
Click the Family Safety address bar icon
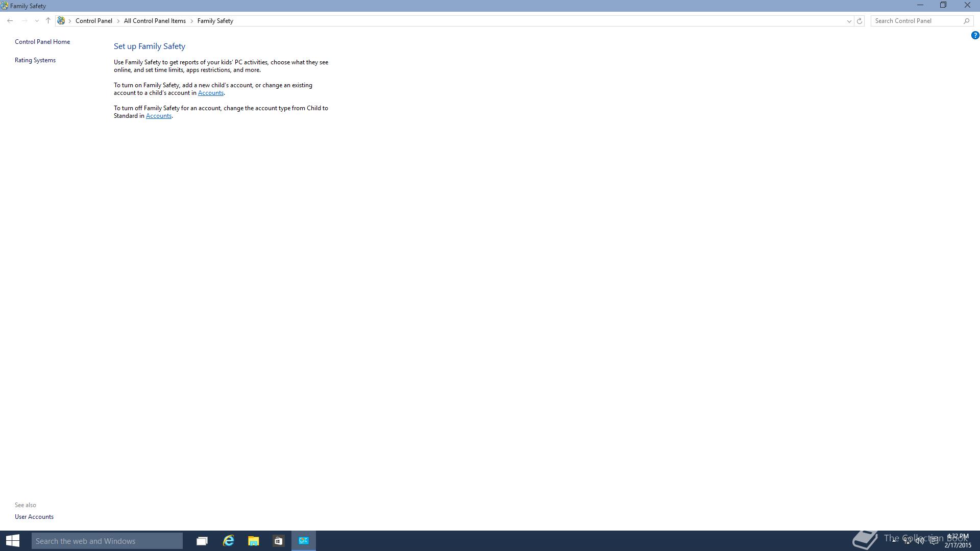[x=61, y=21]
